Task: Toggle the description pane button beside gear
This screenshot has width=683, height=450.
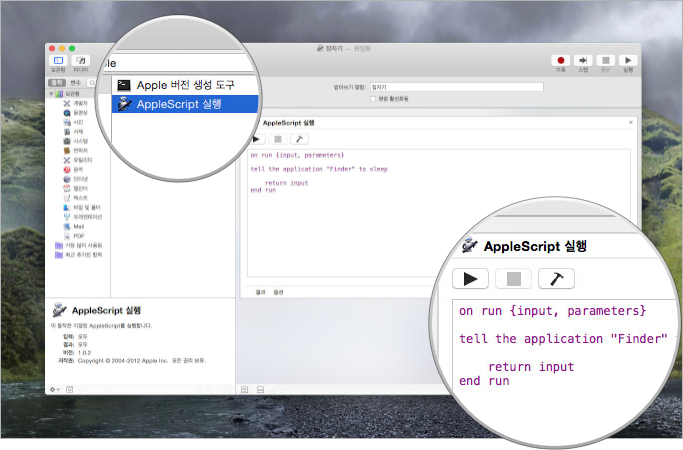Action: click(70, 389)
